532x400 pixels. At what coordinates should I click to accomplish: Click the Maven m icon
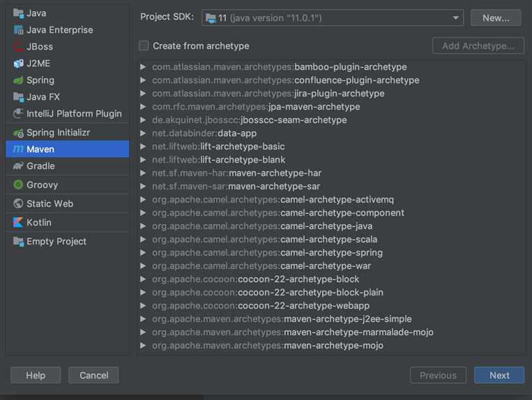[18, 149]
